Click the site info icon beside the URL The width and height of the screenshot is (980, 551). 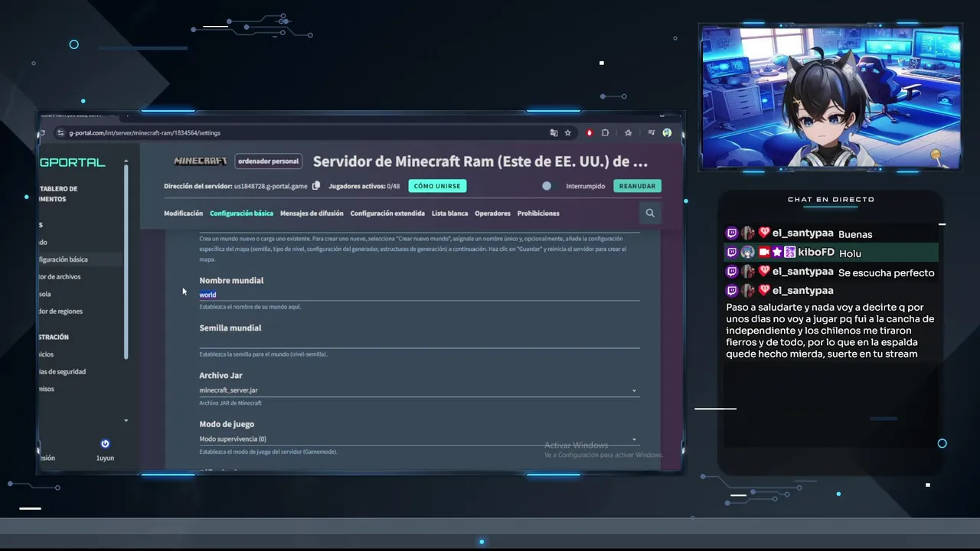[60, 133]
